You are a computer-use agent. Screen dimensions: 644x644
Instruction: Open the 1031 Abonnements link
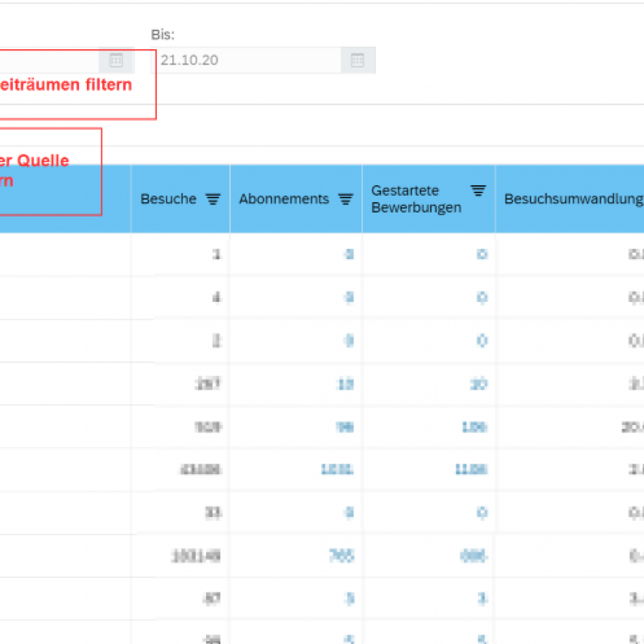(x=337, y=469)
